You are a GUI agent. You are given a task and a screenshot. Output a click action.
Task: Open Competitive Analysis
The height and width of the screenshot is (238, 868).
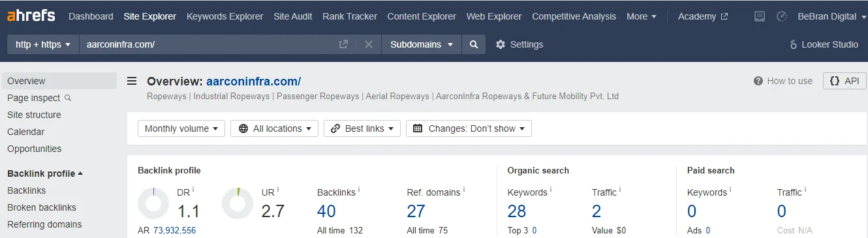tap(574, 16)
